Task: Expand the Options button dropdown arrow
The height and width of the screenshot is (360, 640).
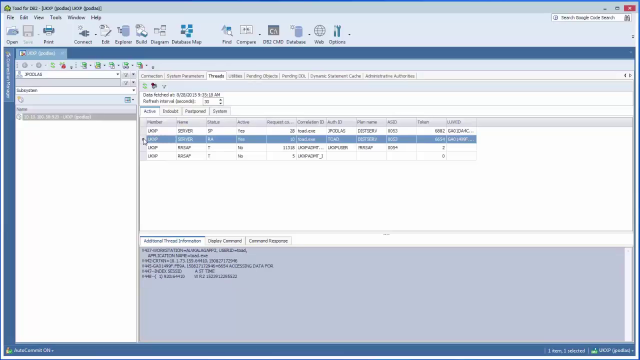Action: point(349,35)
